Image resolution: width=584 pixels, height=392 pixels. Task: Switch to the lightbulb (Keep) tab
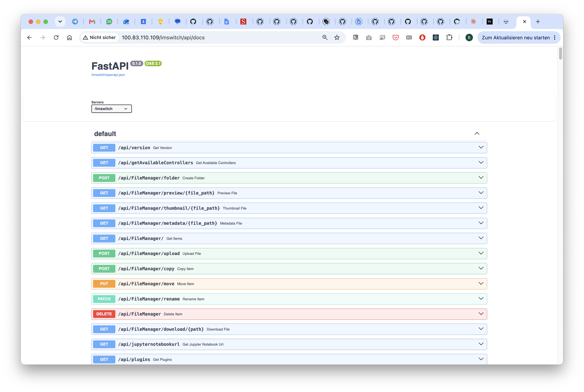coord(160,22)
